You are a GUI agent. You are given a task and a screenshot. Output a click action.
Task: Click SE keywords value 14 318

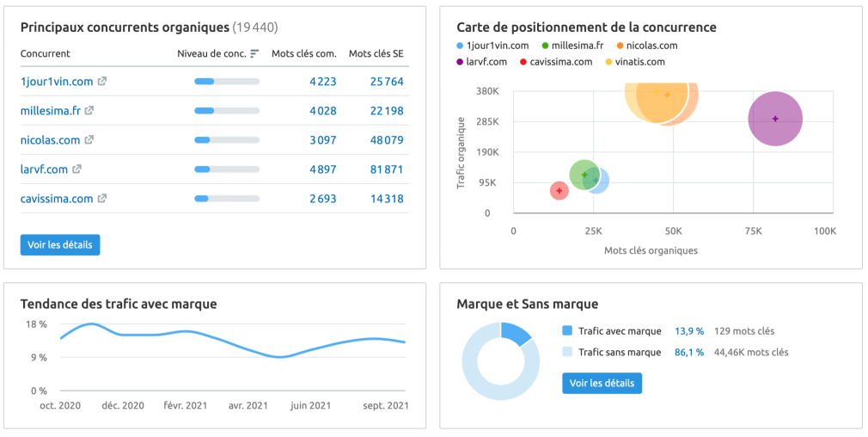pos(387,199)
